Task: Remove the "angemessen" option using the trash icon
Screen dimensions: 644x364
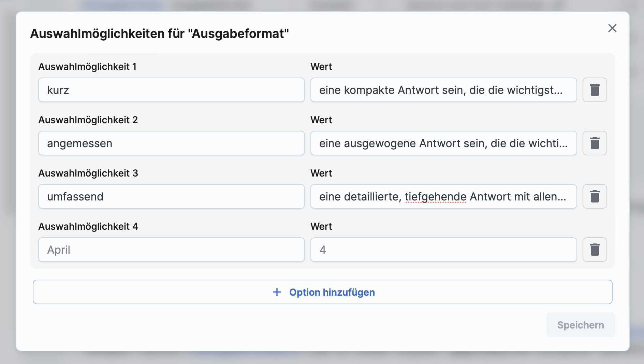Action: [595, 143]
